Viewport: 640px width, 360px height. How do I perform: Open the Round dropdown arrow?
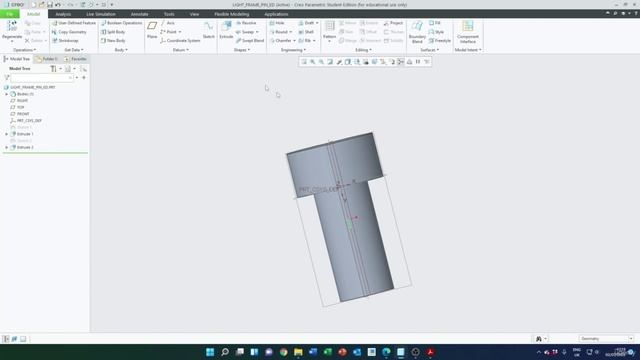point(291,32)
